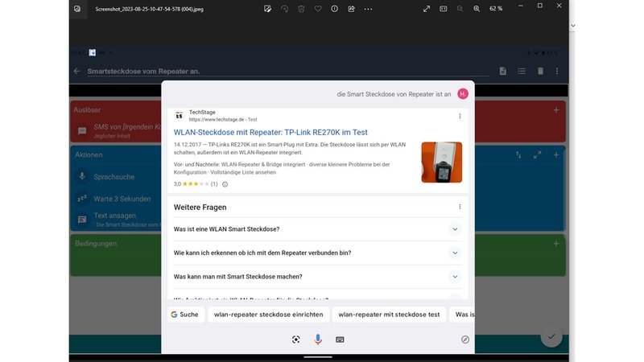Click the edit image icon in Photos toolbar
Screen dimensions: 644x362
point(267,9)
